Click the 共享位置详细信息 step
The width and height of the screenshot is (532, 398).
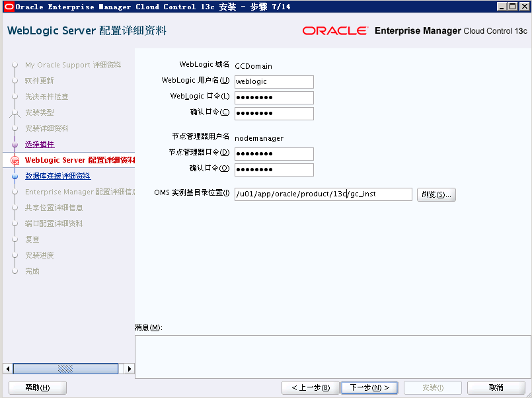coord(54,208)
